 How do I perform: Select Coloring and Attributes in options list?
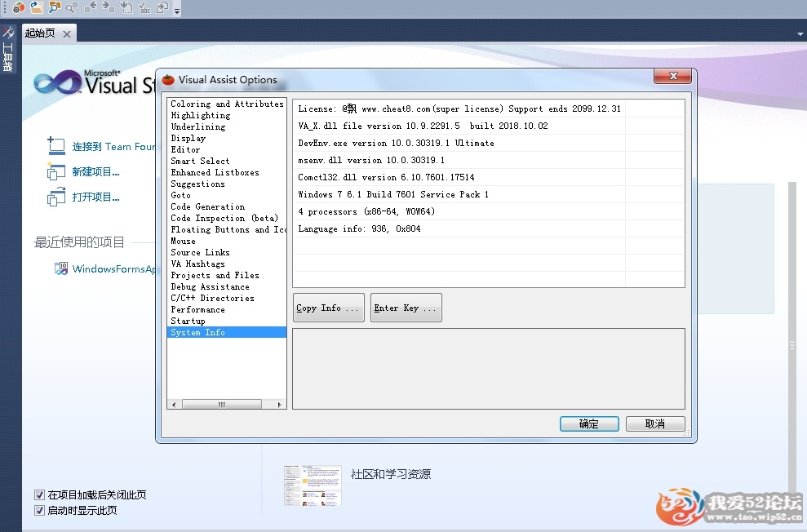(x=227, y=104)
